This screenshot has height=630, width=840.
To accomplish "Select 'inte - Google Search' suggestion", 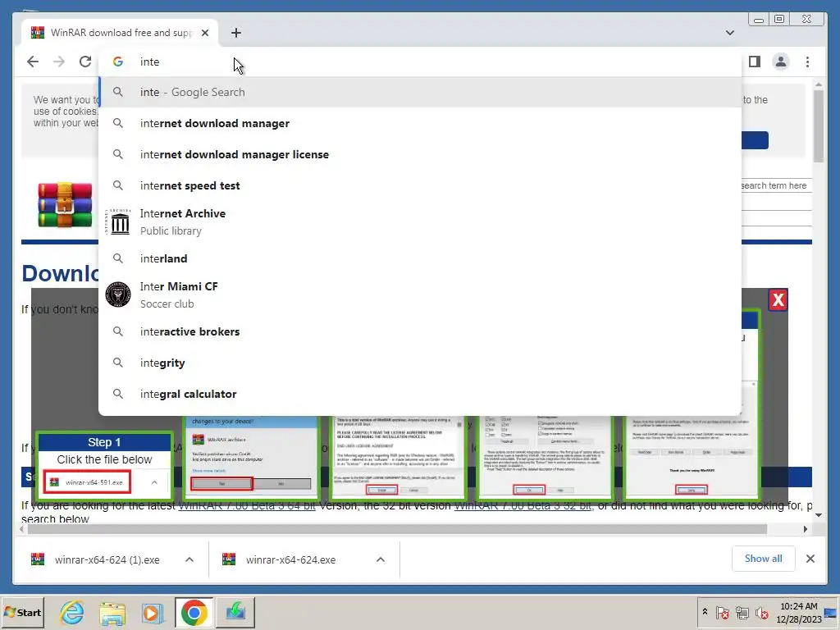I will [x=421, y=92].
